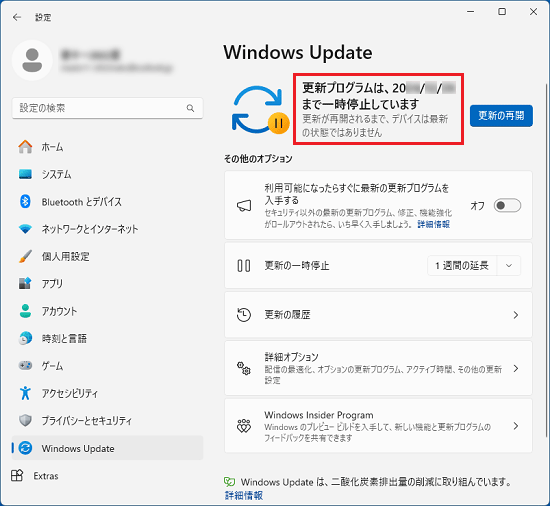The width and height of the screenshot is (550, 506).
Task: Open プライバシーとセキュリティ category
Action: [x=107, y=420]
